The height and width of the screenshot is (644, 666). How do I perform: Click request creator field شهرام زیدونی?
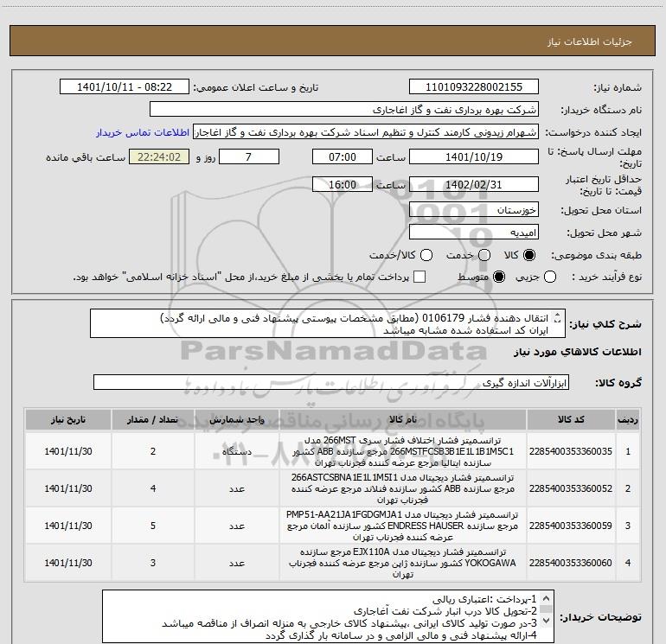tap(366, 132)
